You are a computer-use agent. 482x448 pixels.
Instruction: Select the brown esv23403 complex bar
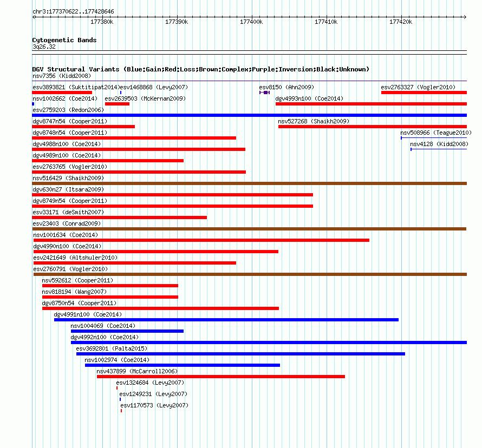coord(249,229)
